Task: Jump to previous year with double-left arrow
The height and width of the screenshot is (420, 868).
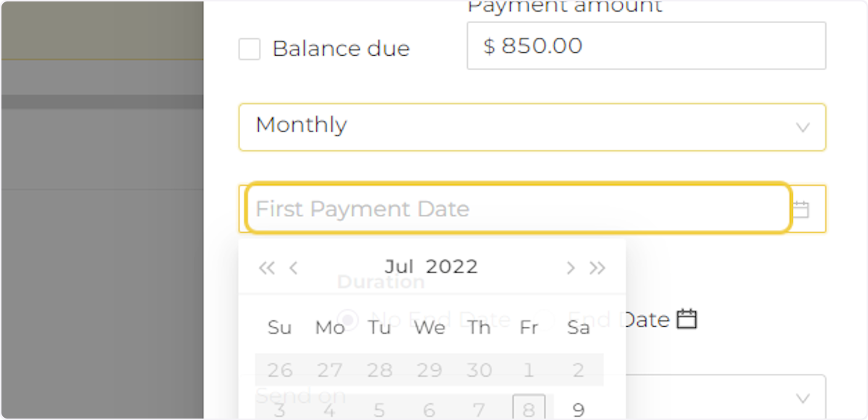Action: 266,267
